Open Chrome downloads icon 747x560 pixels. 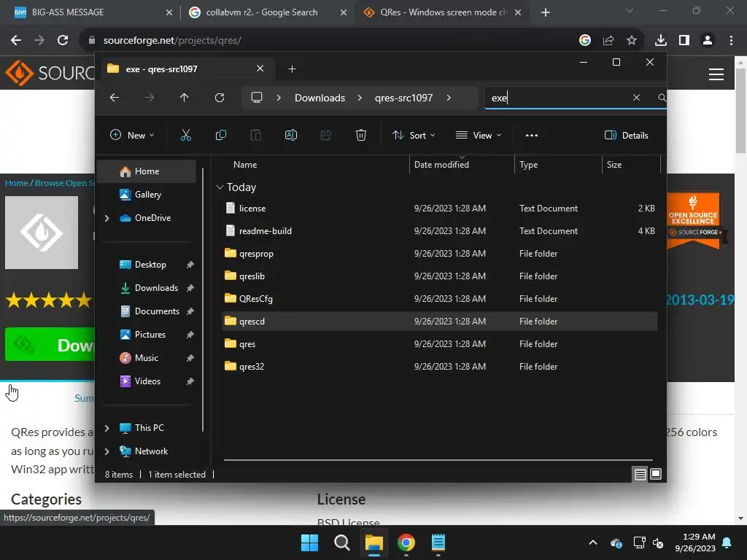661,41
